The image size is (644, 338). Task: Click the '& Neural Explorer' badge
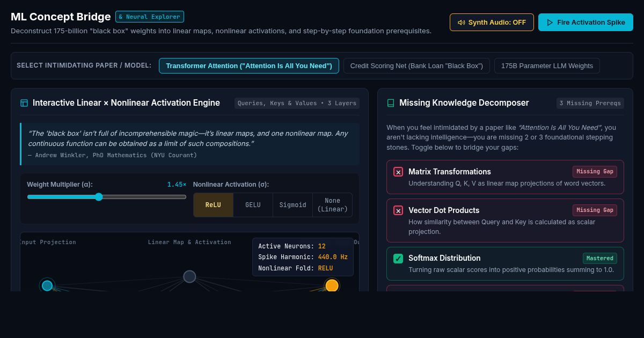point(150,17)
